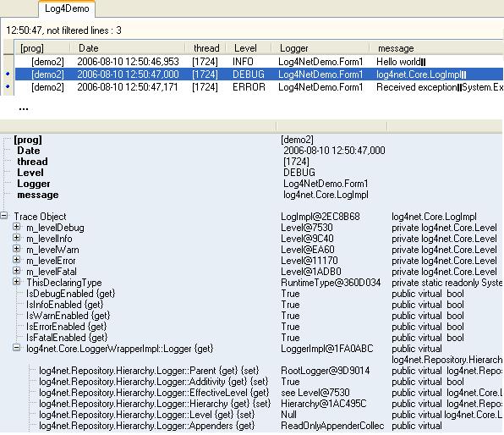Image resolution: width=504 pixels, height=435 pixels.
Task: Click the Level@11170 value
Action: (310, 261)
